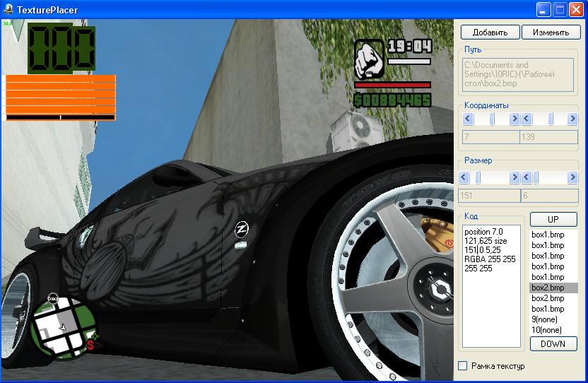
Task: Click right arrow of second Размер scrollbar
Action: (x=572, y=177)
